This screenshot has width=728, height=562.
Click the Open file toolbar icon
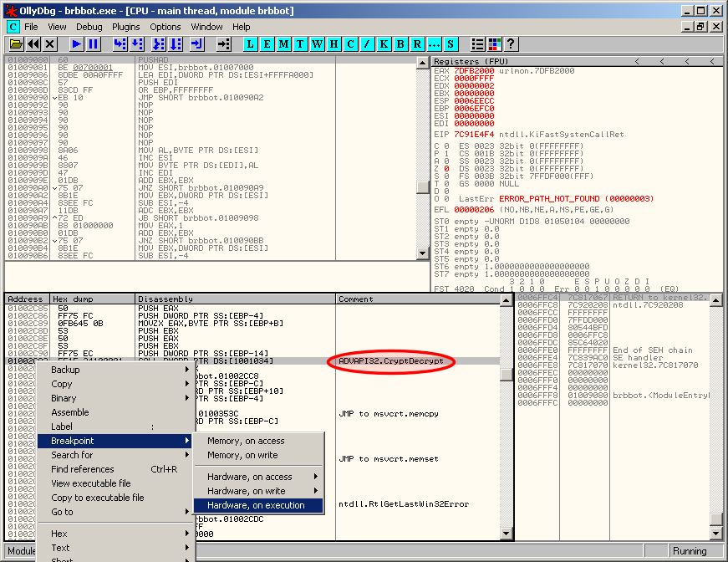pos(15,43)
